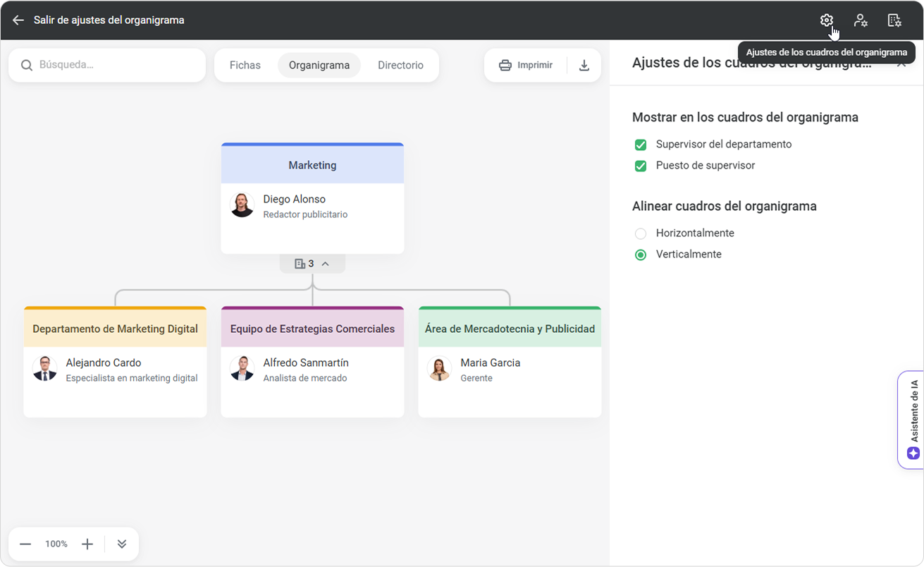Click the Imprimir button
This screenshot has width=924, height=567.
tap(526, 66)
